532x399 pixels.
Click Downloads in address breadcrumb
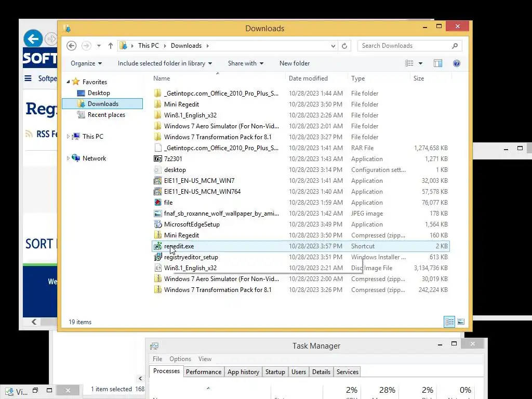click(x=186, y=46)
